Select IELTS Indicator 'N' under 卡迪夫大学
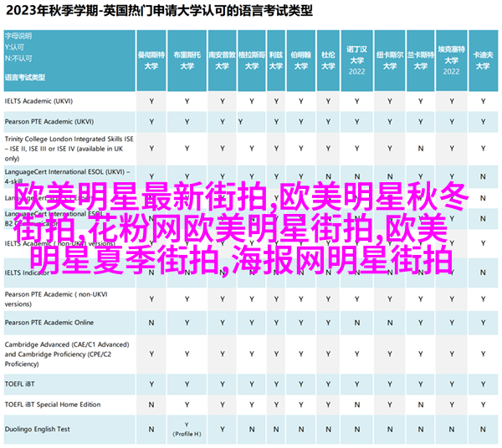 [x=483, y=272]
